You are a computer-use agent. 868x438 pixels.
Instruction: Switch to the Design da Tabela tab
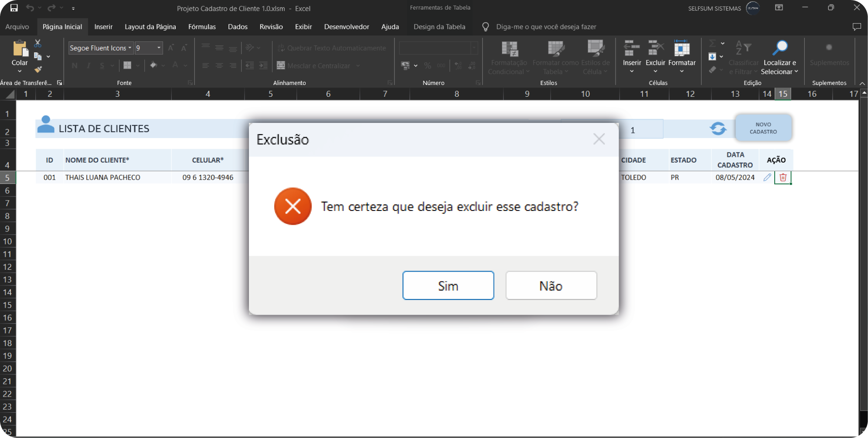click(439, 27)
